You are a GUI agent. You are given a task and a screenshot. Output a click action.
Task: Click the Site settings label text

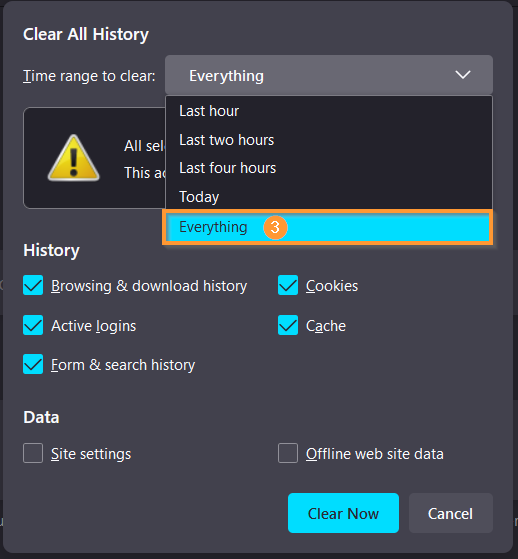click(91, 454)
